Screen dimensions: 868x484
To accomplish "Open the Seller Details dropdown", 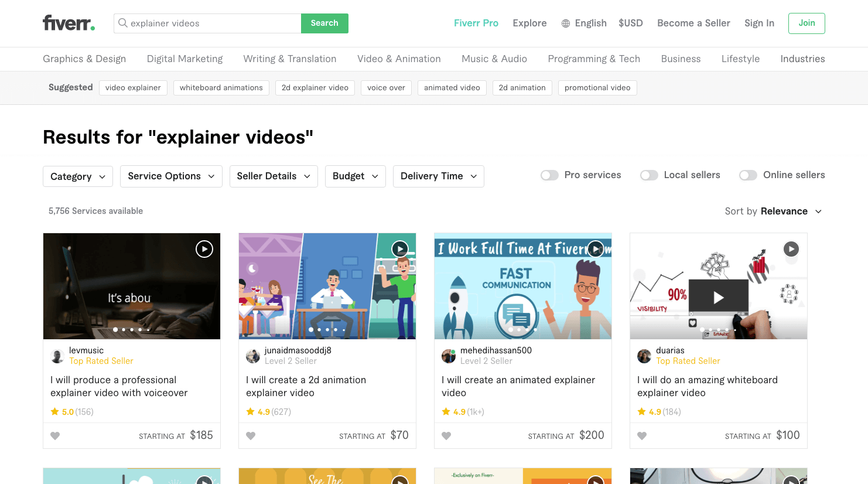I will [x=274, y=176].
